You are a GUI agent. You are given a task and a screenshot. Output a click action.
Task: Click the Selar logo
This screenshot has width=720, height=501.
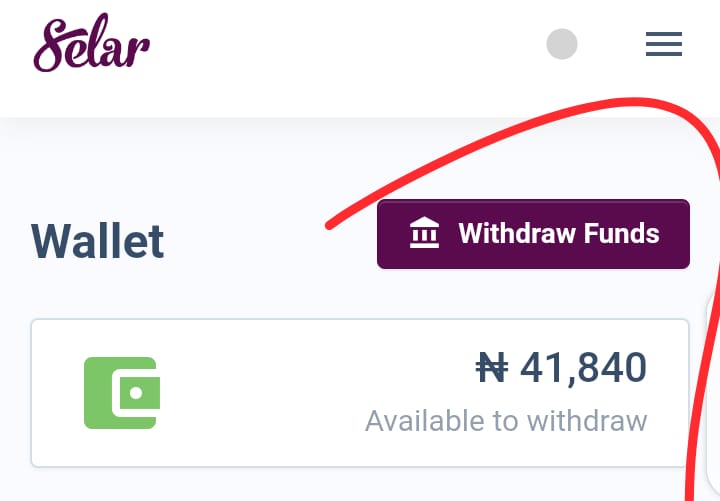coord(92,43)
